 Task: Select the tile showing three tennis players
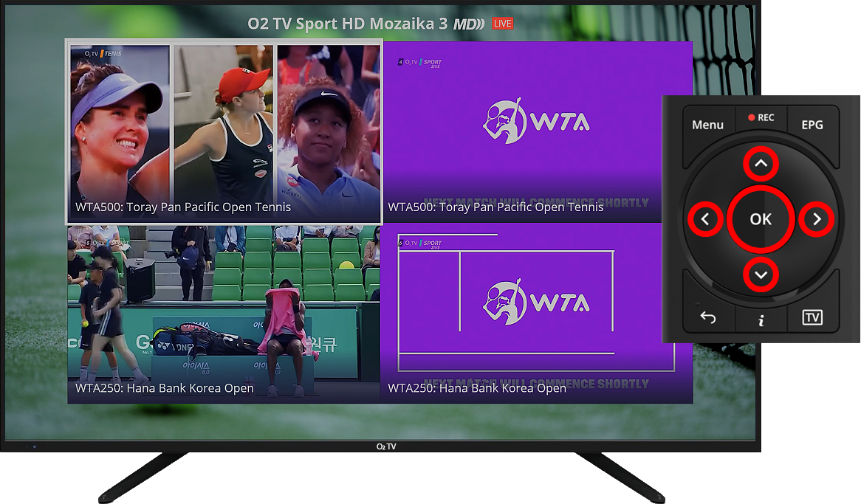point(224,131)
